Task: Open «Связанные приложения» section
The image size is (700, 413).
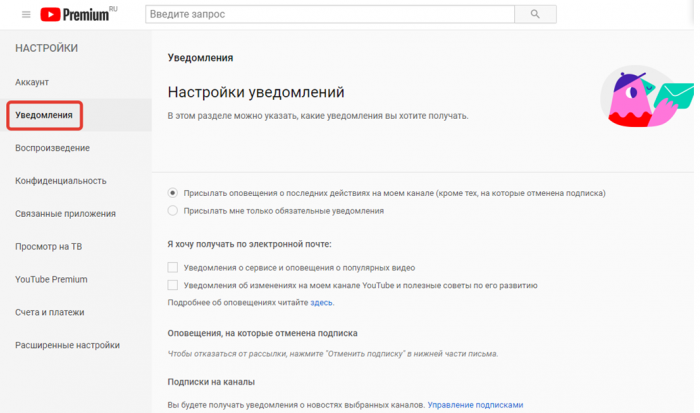Action: tap(65, 214)
